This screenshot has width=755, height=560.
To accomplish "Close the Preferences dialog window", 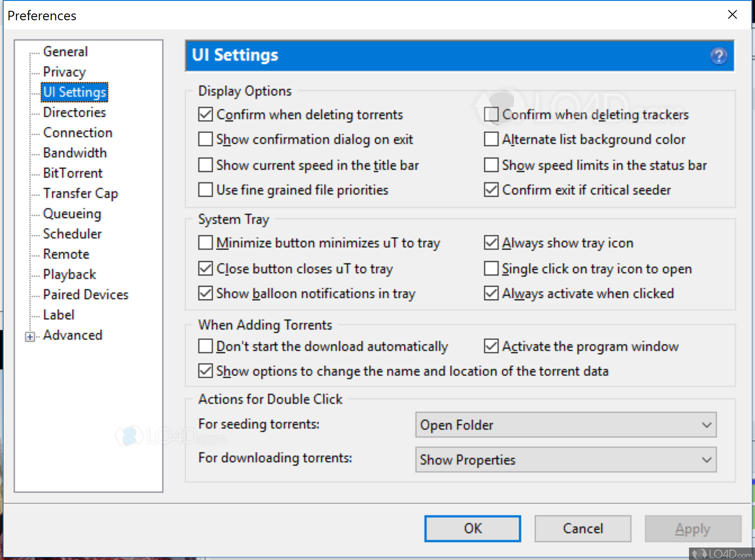I will (x=732, y=15).
